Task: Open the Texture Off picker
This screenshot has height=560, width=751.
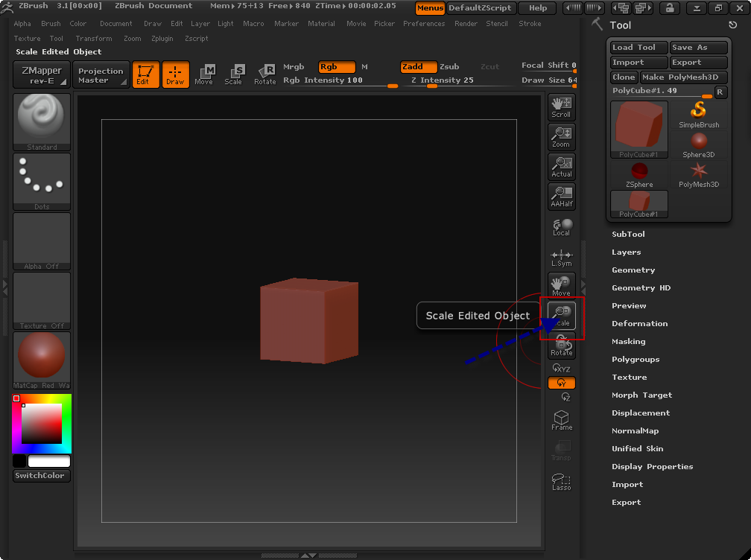Action: pos(42,301)
